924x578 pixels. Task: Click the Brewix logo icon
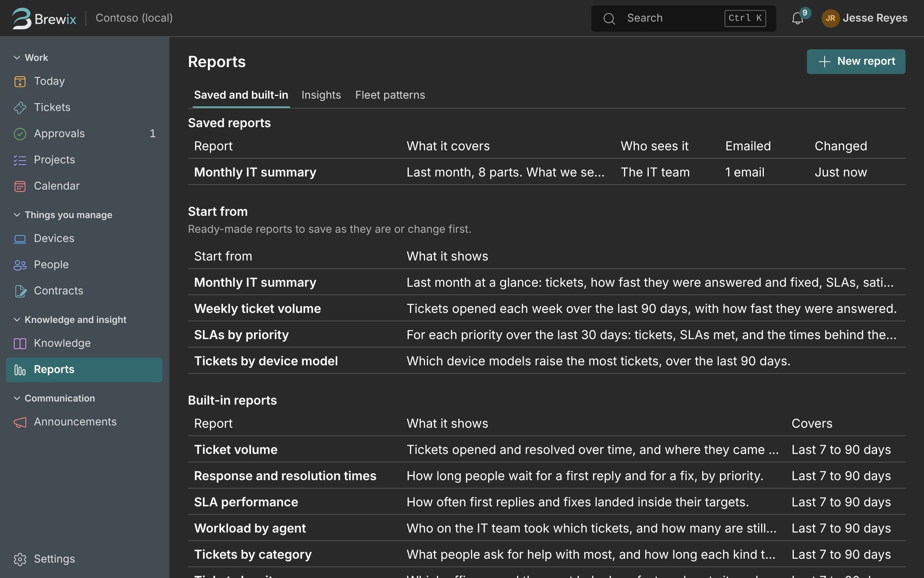point(22,18)
